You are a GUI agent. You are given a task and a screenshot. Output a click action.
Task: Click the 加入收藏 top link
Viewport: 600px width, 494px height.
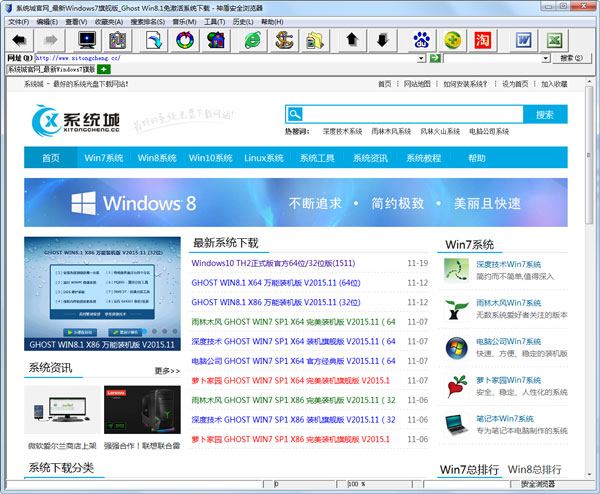554,84
